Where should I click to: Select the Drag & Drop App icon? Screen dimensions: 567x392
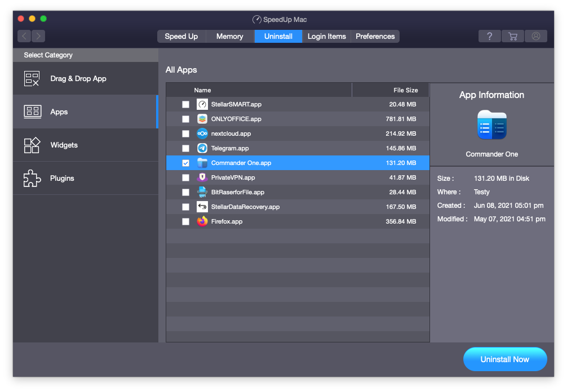(x=32, y=78)
